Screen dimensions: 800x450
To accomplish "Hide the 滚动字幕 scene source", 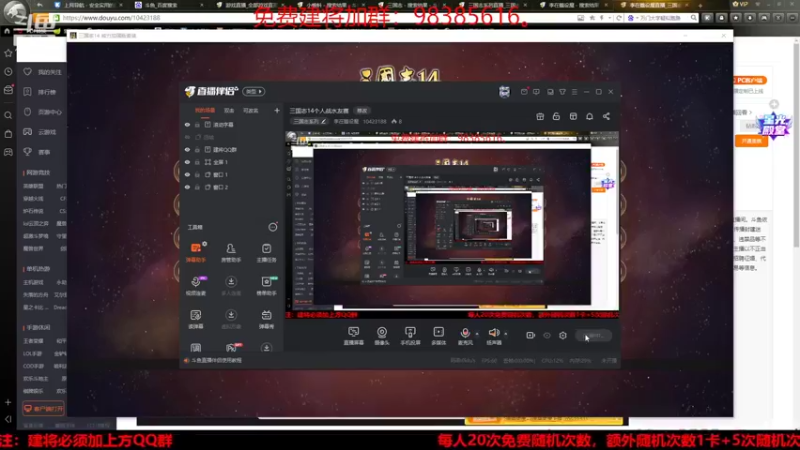I will [x=187, y=124].
